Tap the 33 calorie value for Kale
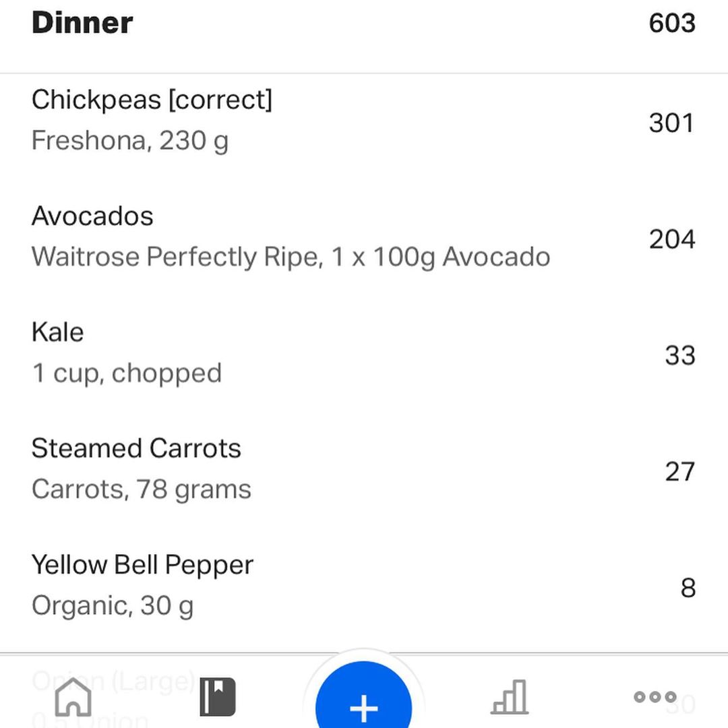Screen dimensions: 728x728 point(680,355)
